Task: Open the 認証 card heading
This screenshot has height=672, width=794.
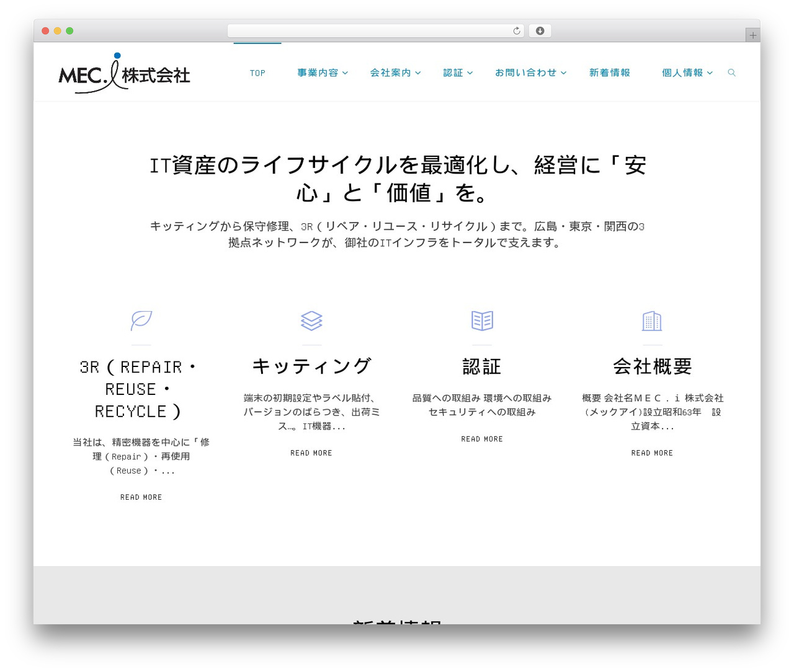Action: click(482, 366)
